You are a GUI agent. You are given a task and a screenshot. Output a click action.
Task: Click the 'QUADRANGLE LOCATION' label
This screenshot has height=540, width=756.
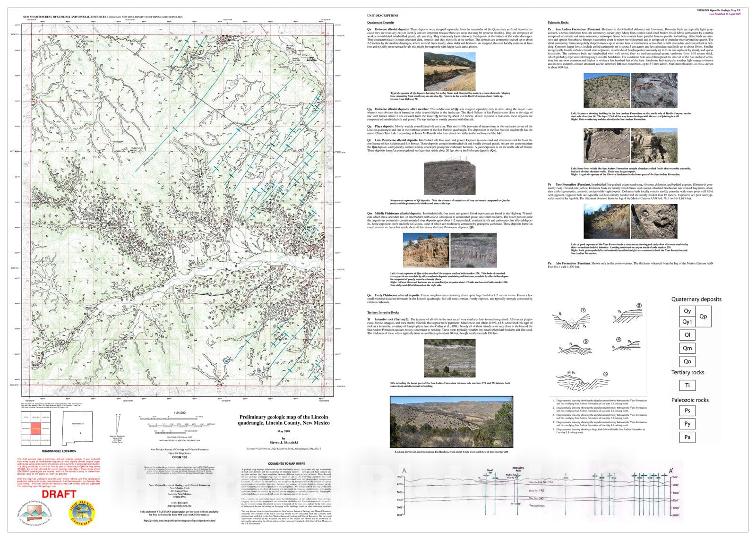coord(58,451)
